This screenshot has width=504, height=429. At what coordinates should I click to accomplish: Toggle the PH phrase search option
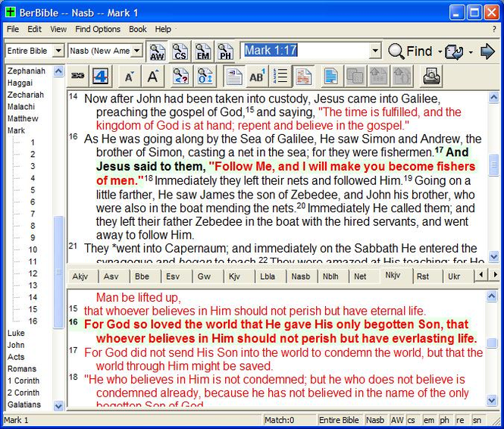pyautogui.click(x=225, y=52)
